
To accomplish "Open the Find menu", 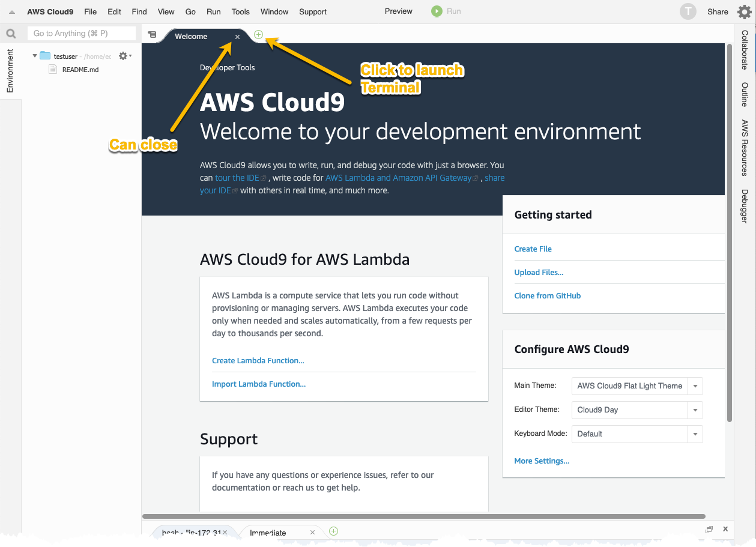I will coord(139,11).
